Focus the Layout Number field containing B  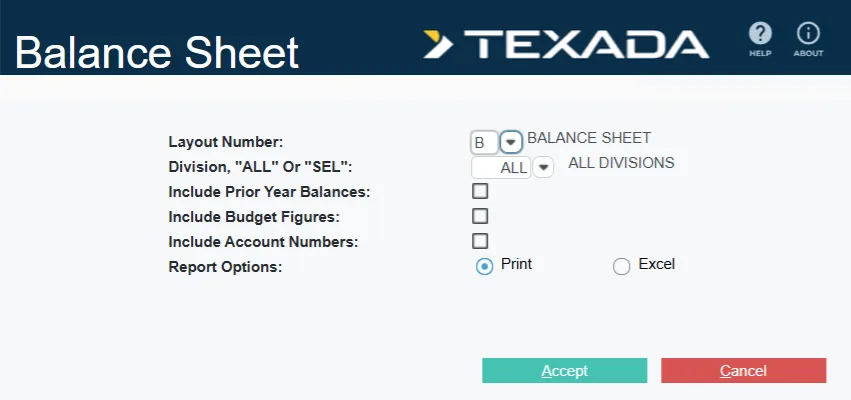coord(484,142)
